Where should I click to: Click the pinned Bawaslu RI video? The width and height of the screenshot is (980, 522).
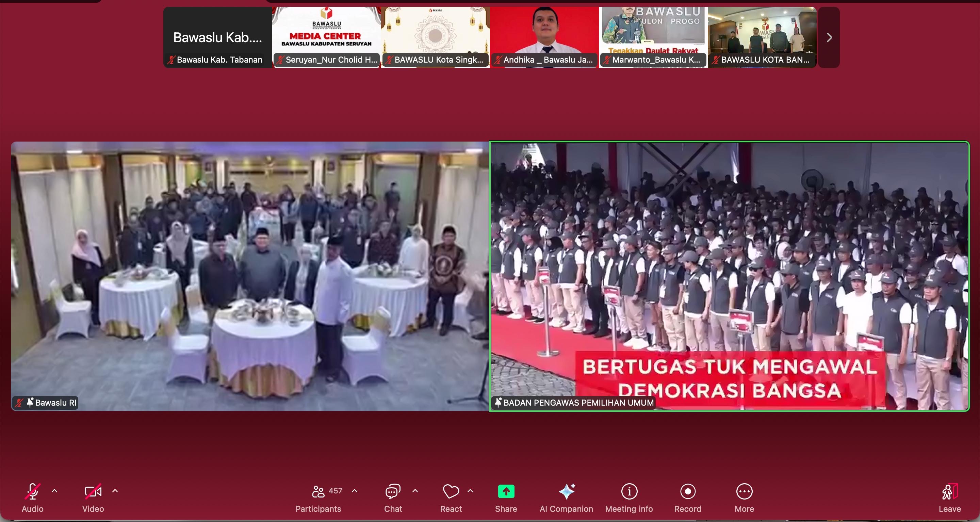pyautogui.click(x=249, y=276)
